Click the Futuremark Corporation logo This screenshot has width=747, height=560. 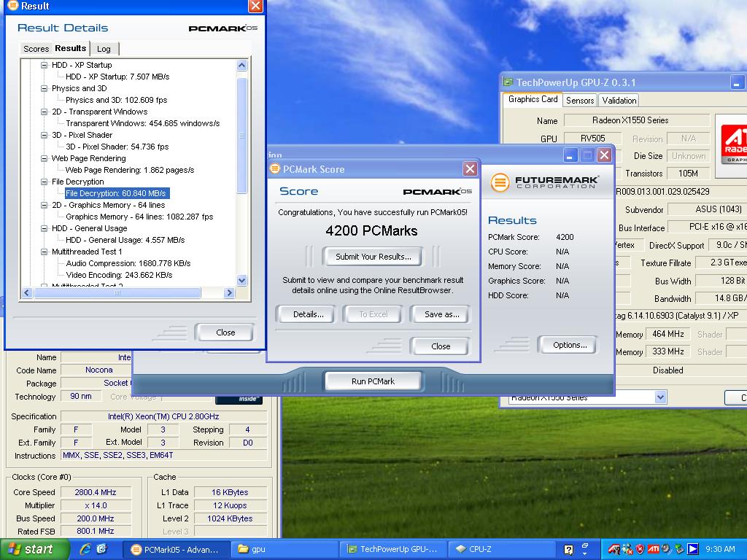pos(544,182)
